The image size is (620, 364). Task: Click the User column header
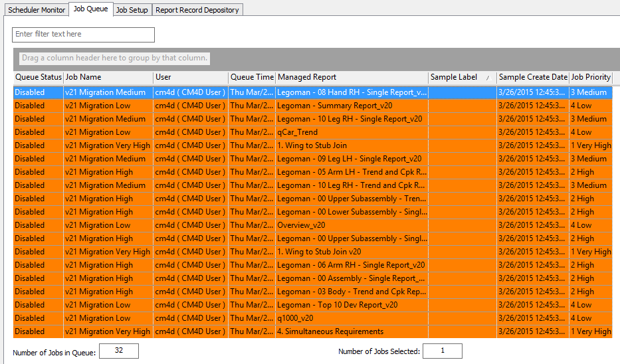[x=190, y=77]
